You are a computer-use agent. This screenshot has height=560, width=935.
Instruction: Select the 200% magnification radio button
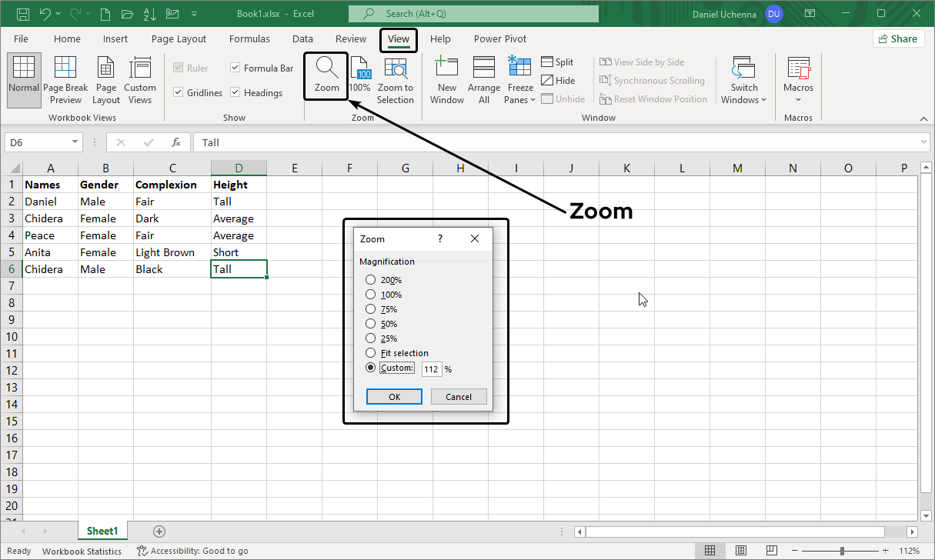coord(371,280)
